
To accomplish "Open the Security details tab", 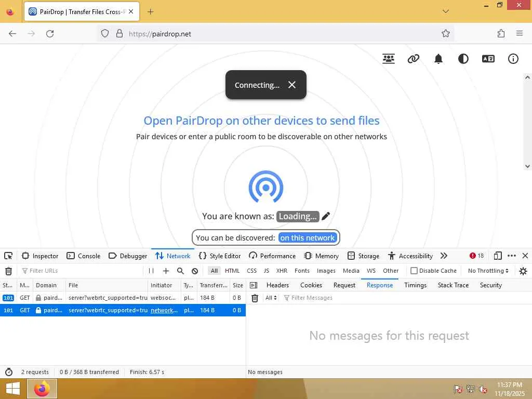I will (x=490, y=285).
